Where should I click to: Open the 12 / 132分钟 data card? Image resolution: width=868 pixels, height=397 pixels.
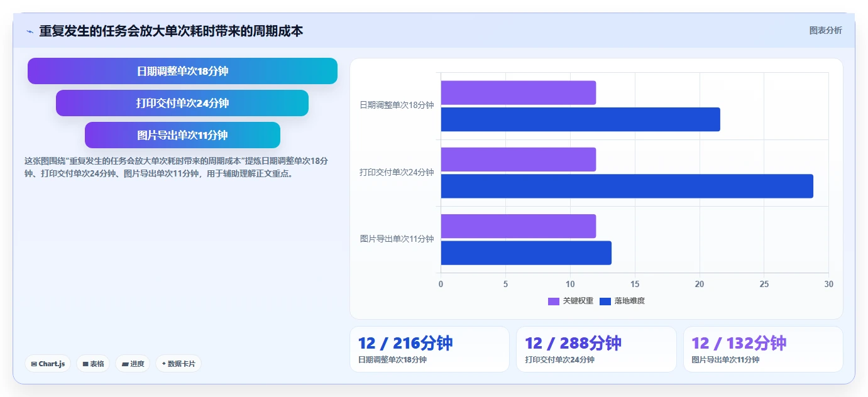(763, 349)
